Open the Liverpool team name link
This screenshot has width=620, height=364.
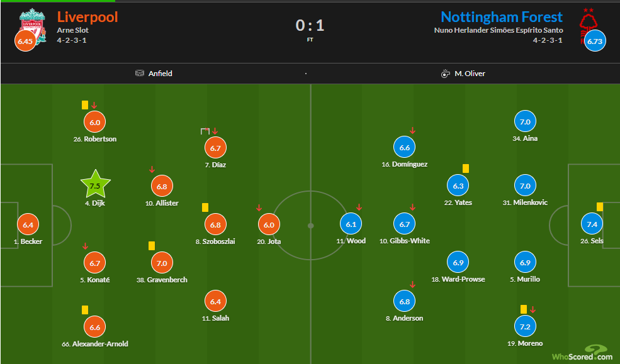87,17
